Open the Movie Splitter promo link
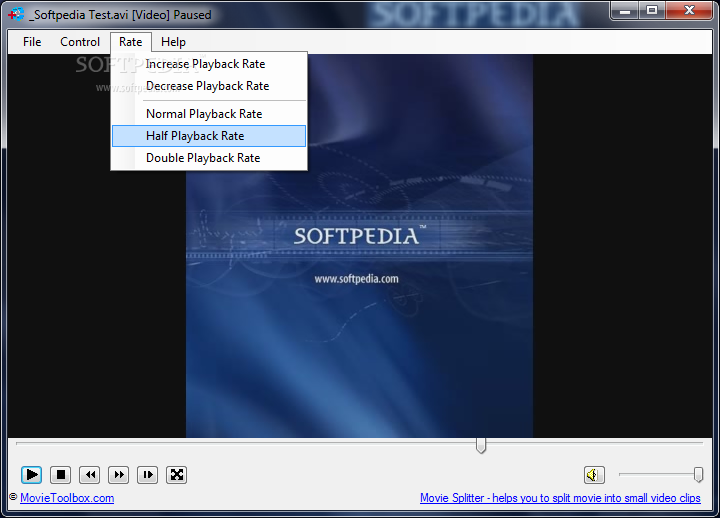The height and width of the screenshot is (518, 720). (x=560, y=498)
